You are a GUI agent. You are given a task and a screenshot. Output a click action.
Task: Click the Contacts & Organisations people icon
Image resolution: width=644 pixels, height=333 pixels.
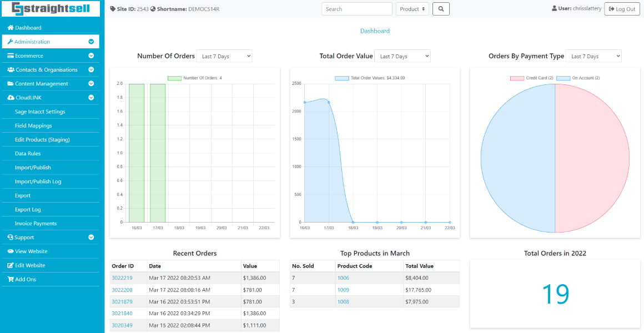click(11, 70)
